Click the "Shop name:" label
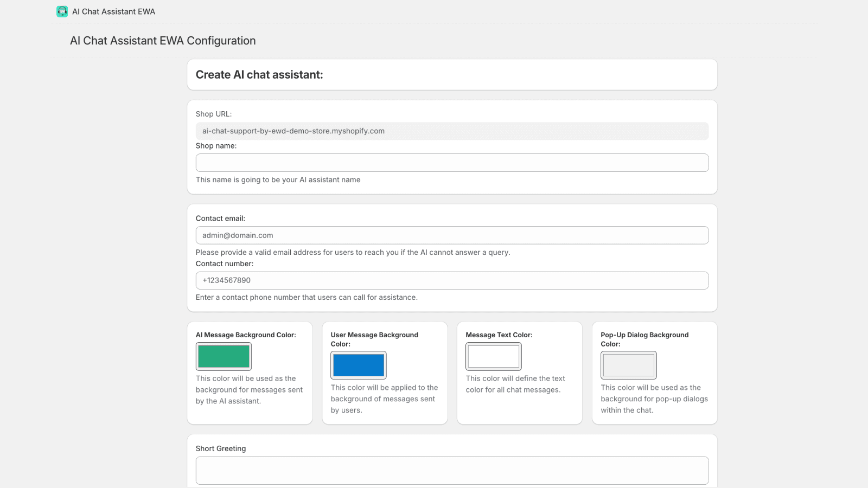This screenshot has height=488, width=868. (x=216, y=146)
